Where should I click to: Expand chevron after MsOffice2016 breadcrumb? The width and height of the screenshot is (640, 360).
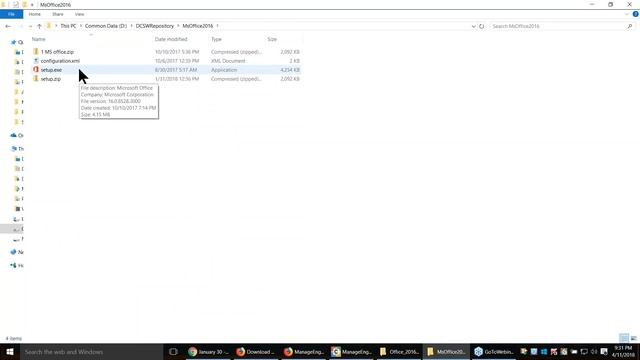tap(218, 26)
